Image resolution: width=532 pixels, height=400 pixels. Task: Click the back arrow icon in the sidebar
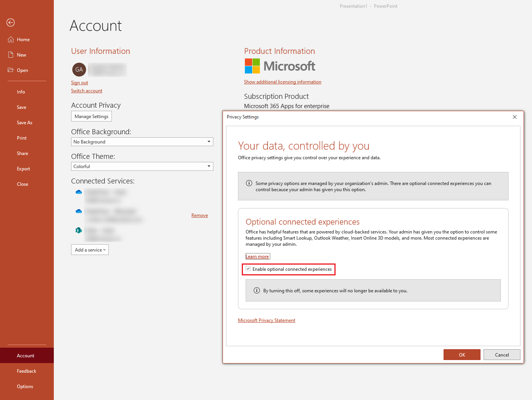pyautogui.click(x=11, y=23)
